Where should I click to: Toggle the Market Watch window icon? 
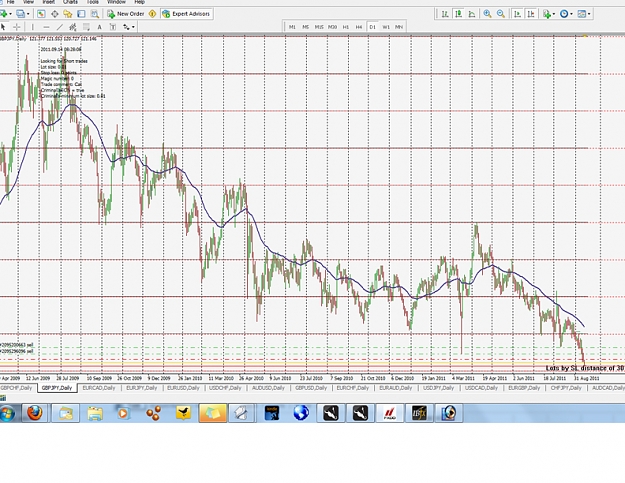point(41,14)
